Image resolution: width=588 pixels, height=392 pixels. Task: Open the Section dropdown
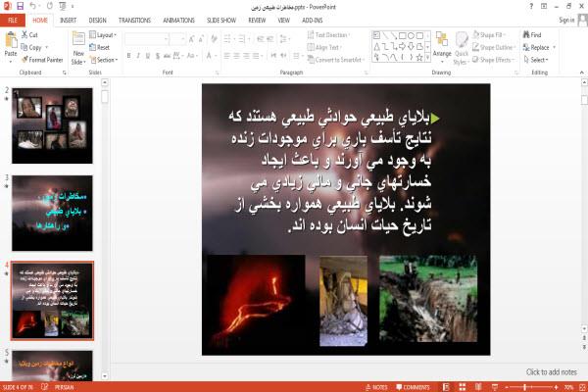coord(104,60)
